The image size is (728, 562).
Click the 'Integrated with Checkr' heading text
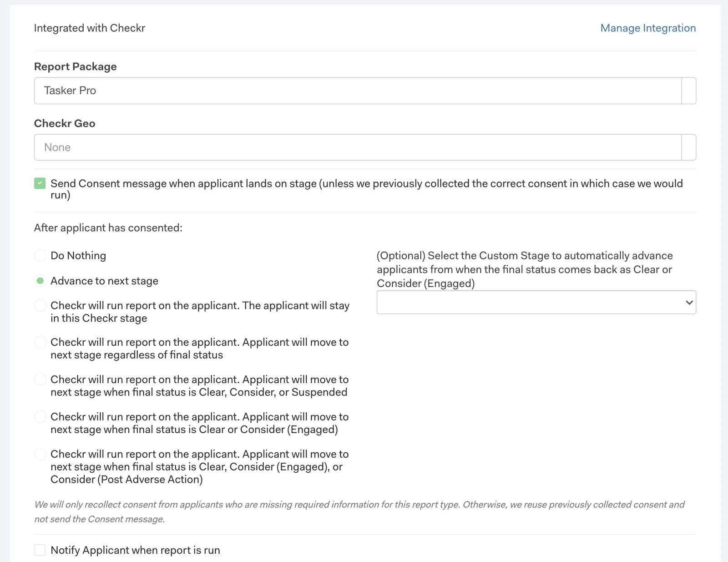tap(90, 28)
